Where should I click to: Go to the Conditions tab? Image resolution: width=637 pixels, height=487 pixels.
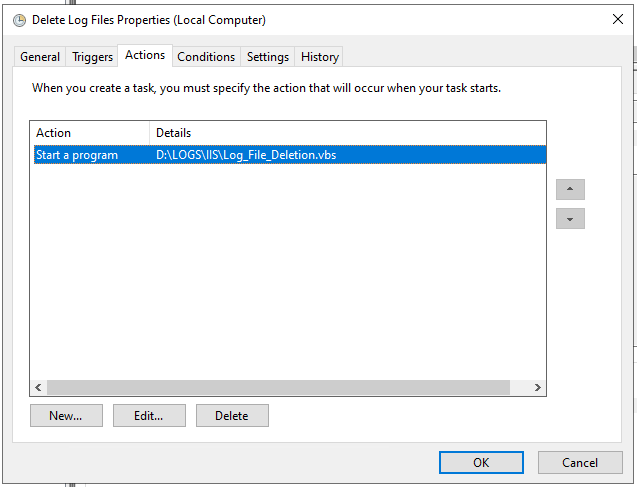click(206, 57)
